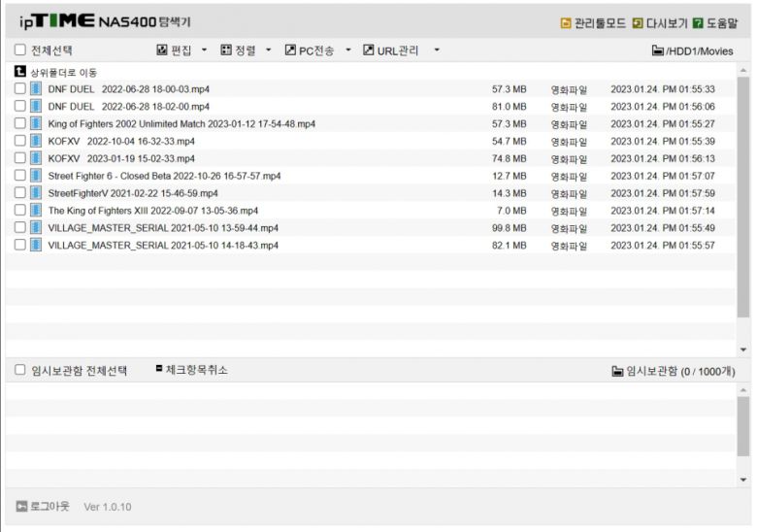The height and width of the screenshot is (532, 757).
Task: Toggle the 전체선택 select-all checkbox
Action: click(x=20, y=50)
